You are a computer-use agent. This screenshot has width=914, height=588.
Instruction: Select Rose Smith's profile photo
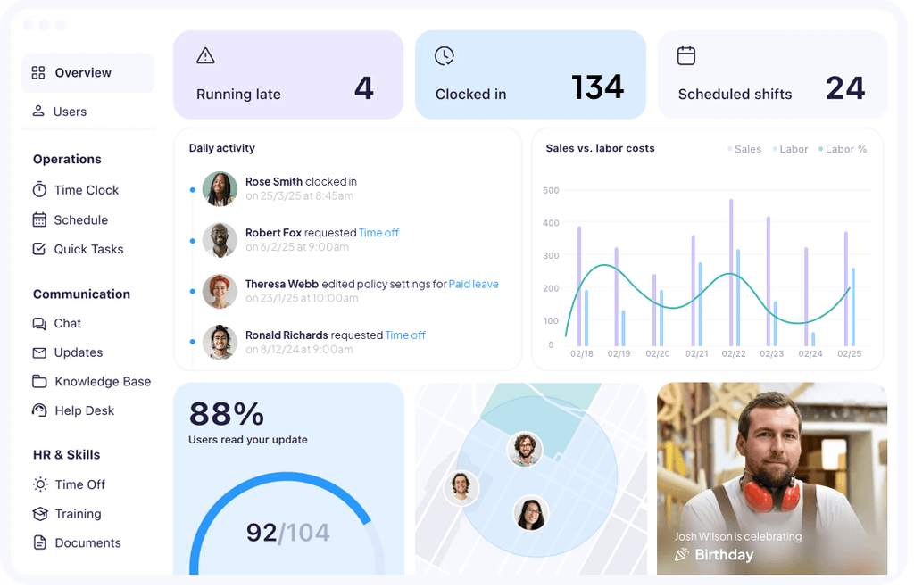click(x=220, y=189)
